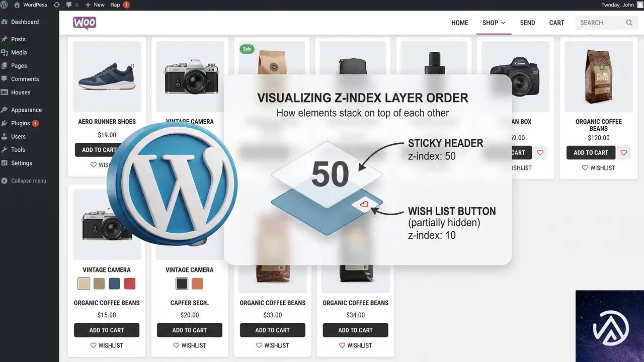Click the $33.00 price text

point(273,315)
